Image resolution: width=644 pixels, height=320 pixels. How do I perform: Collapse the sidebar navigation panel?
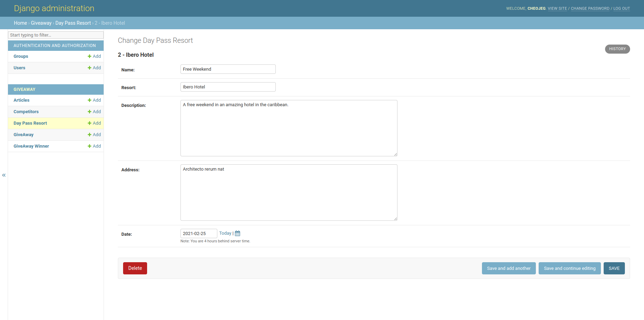4,175
